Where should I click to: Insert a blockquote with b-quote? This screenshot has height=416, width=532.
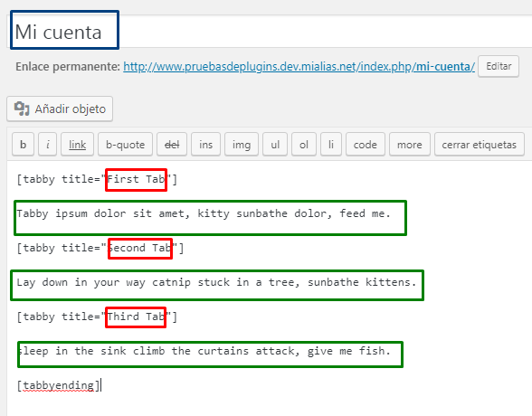(x=125, y=145)
